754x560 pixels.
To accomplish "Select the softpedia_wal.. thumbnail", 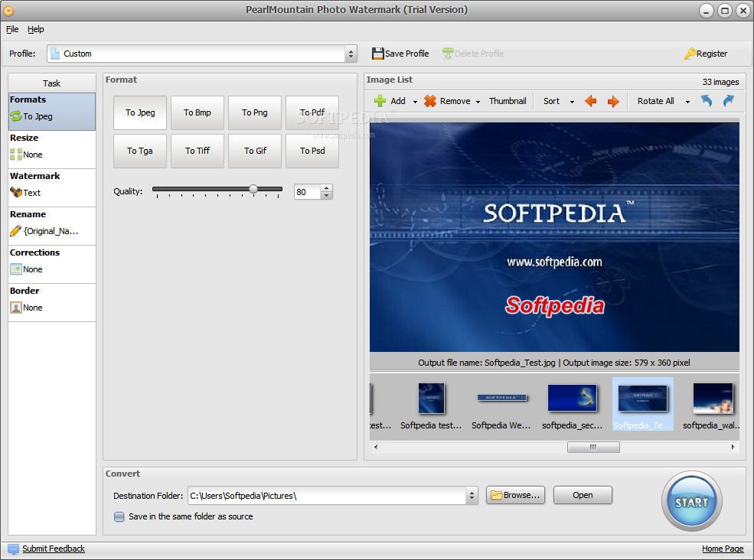I will click(712, 404).
